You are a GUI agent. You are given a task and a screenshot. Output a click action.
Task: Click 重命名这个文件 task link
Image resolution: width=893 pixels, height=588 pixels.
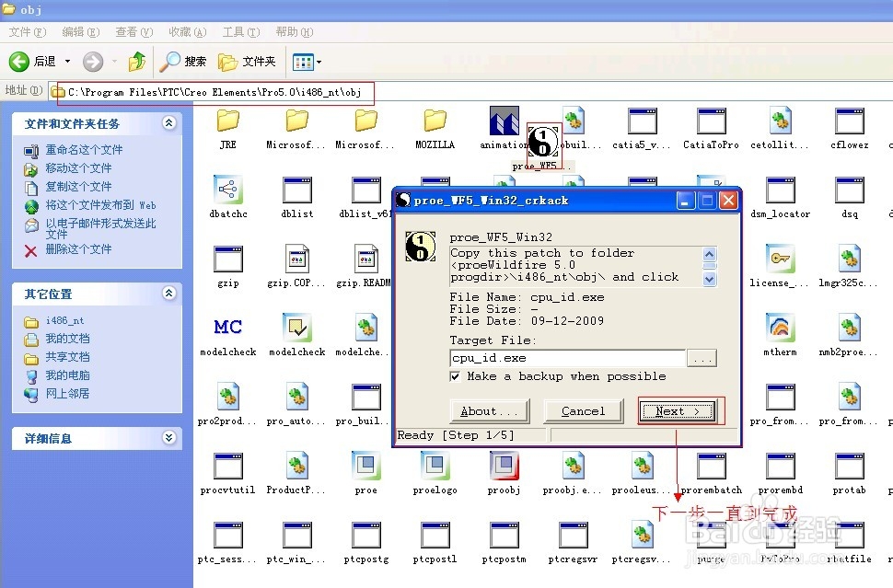point(85,150)
